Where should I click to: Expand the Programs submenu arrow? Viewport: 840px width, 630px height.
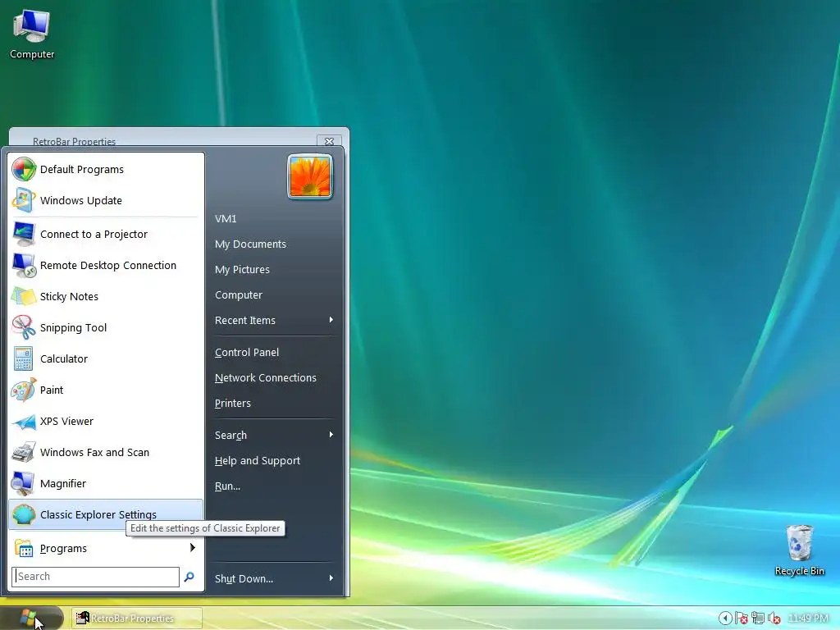tap(192, 547)
